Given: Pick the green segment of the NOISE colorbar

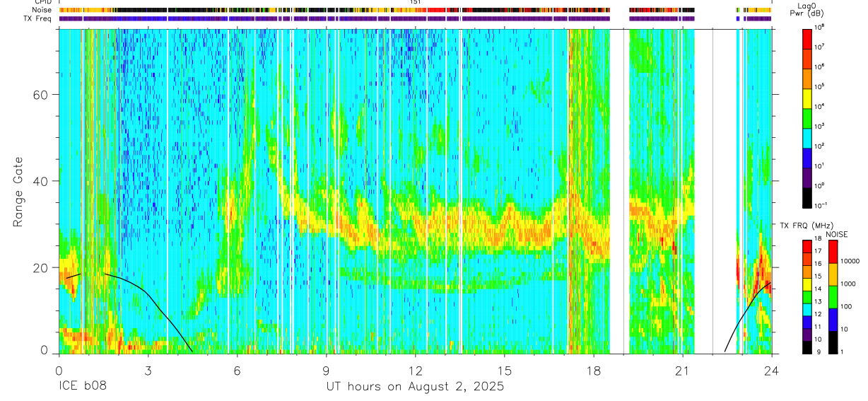Looking at the screenshot, I should pos(833,297).
